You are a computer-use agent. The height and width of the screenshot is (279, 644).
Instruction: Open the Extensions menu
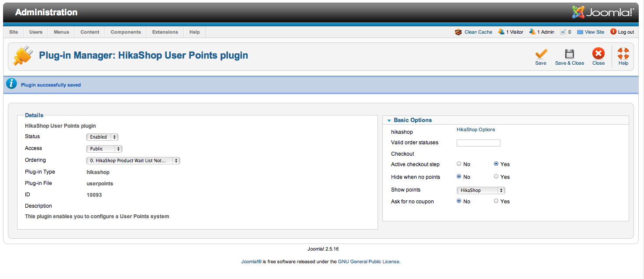point(165,32)
